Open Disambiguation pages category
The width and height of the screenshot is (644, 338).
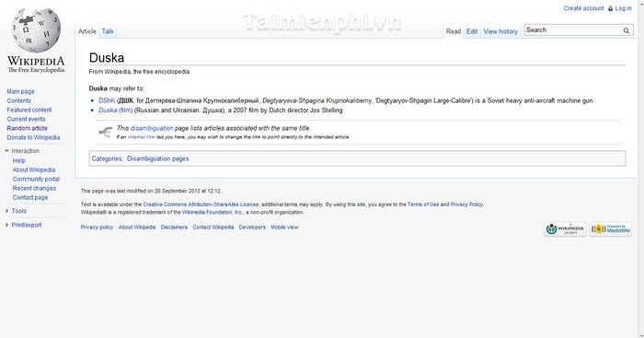coord(157,158)
